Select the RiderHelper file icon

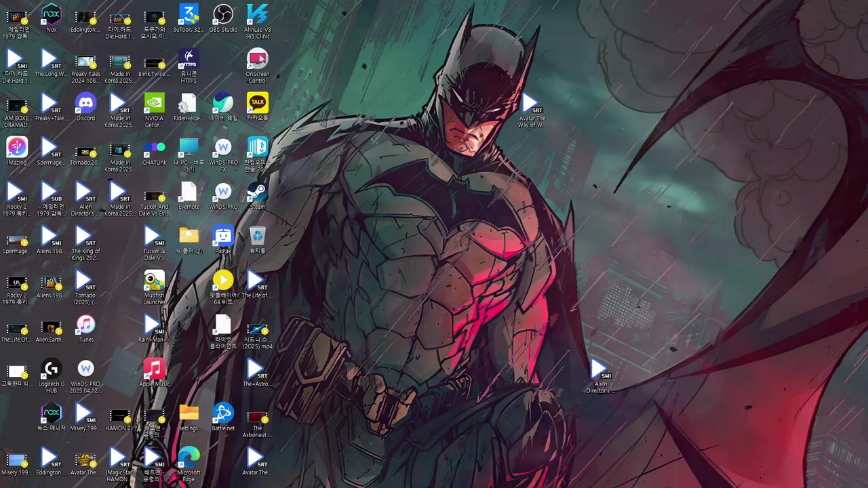[189, 107]
